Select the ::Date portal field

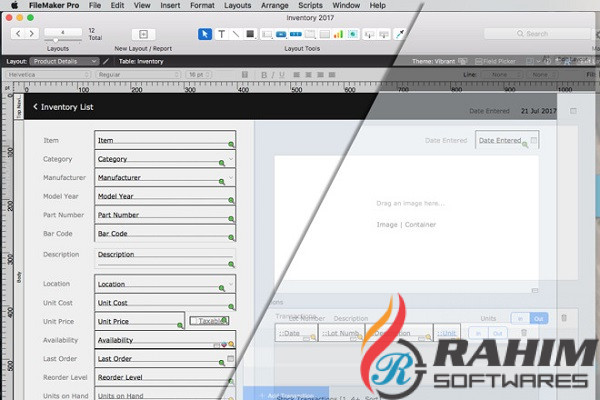click(x=296, y=333)
